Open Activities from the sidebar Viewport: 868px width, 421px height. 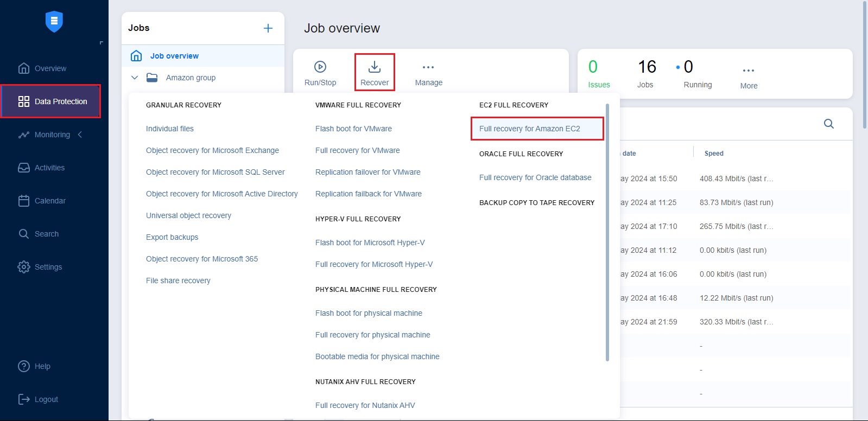click(49, 168)
